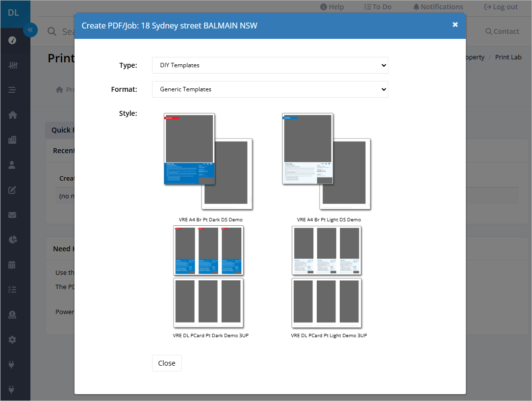
Task: Dismiss dialog with the X icon
Action: point(456,25)
